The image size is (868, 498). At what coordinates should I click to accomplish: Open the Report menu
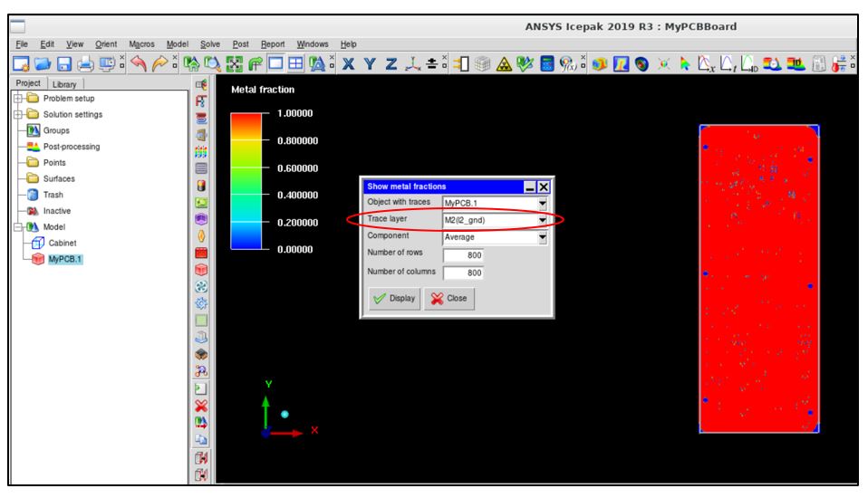273,44
